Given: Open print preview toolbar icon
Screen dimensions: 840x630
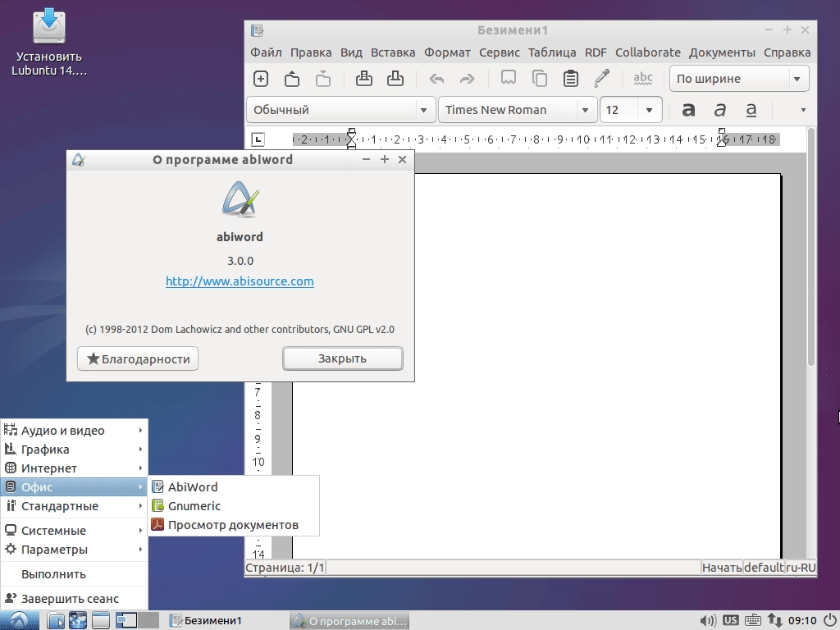Looking at the screenshot, I should (x=395, y=79).
